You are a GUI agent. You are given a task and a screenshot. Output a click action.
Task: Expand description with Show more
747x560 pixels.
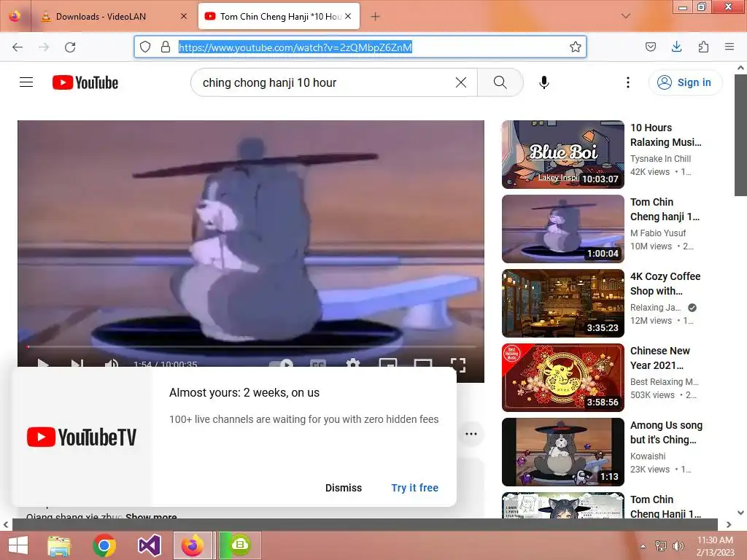point(151,516)
